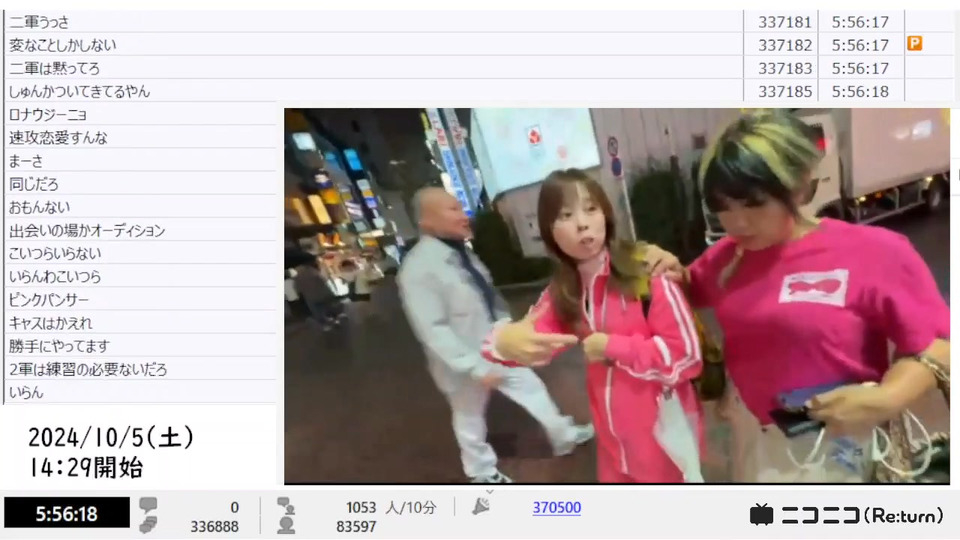
Task: Click comment number 337185
Action: coord(785,92)
